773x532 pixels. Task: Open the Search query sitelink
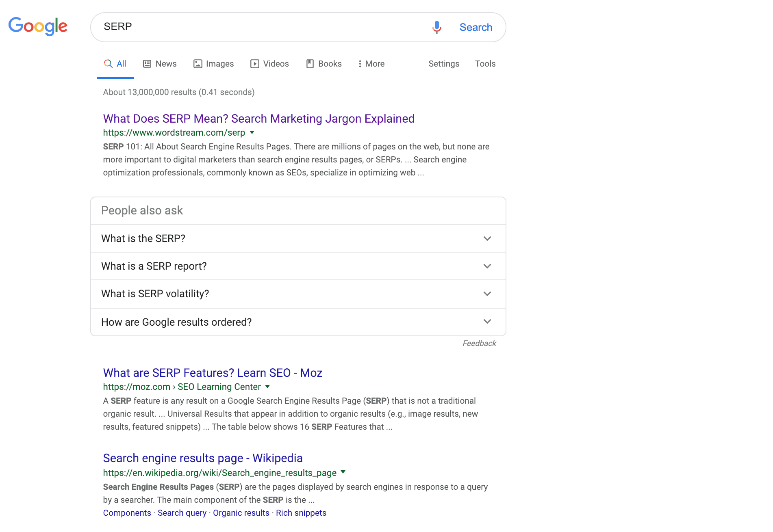pos(182,513)
